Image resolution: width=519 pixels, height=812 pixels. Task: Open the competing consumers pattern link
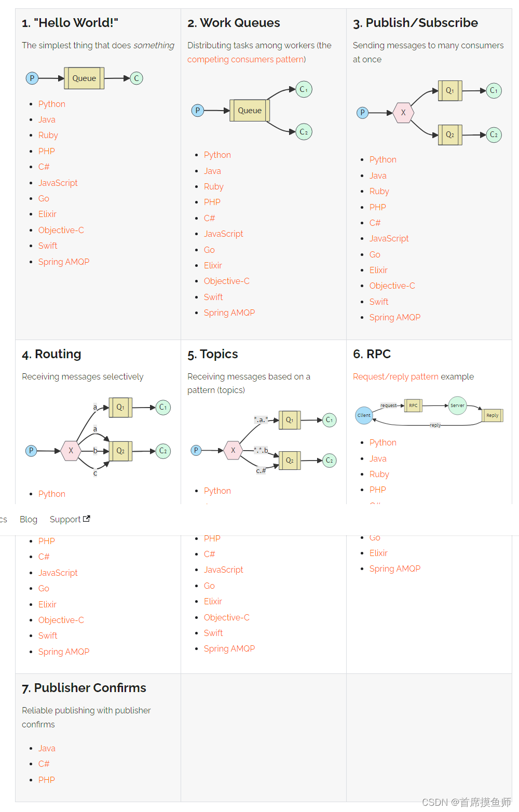point(246,59)
